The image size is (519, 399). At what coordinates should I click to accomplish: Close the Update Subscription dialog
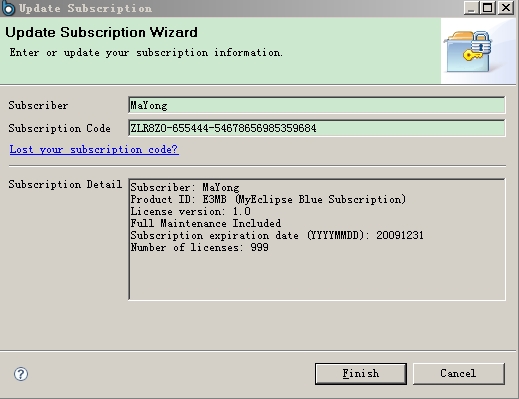tap(506, 8)
